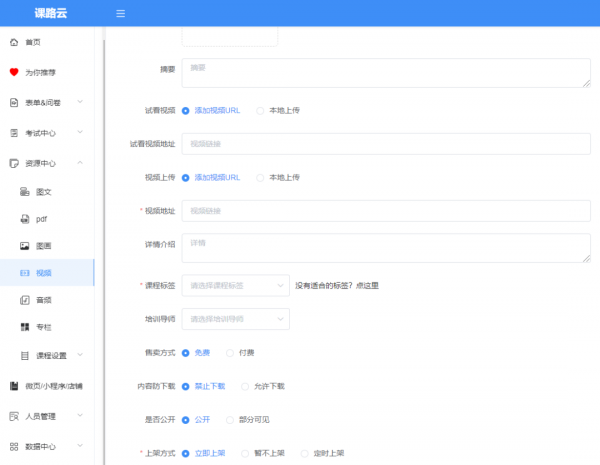
Task: Click the 微页/小程序/店铺 icon
Action: point(14,386)
